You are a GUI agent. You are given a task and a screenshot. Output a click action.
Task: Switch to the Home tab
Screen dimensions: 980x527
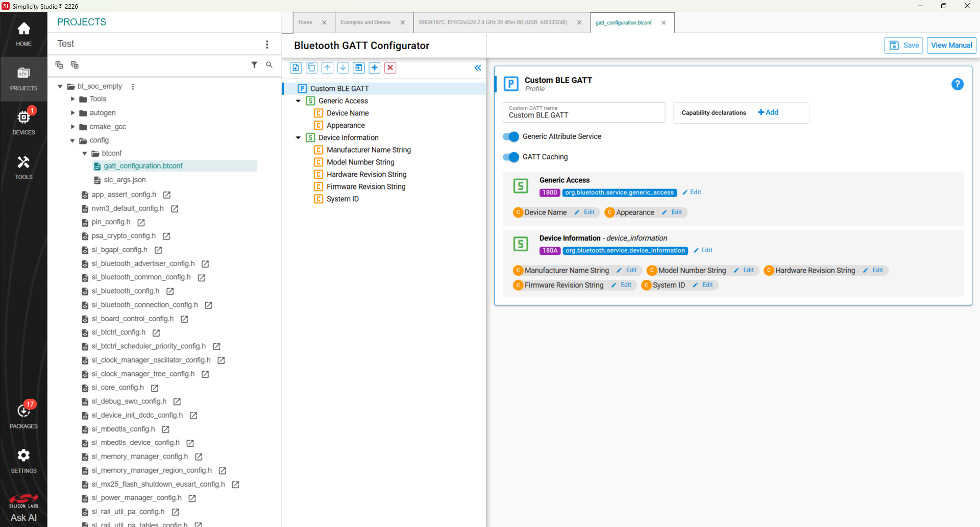click(x=305, y=22)
